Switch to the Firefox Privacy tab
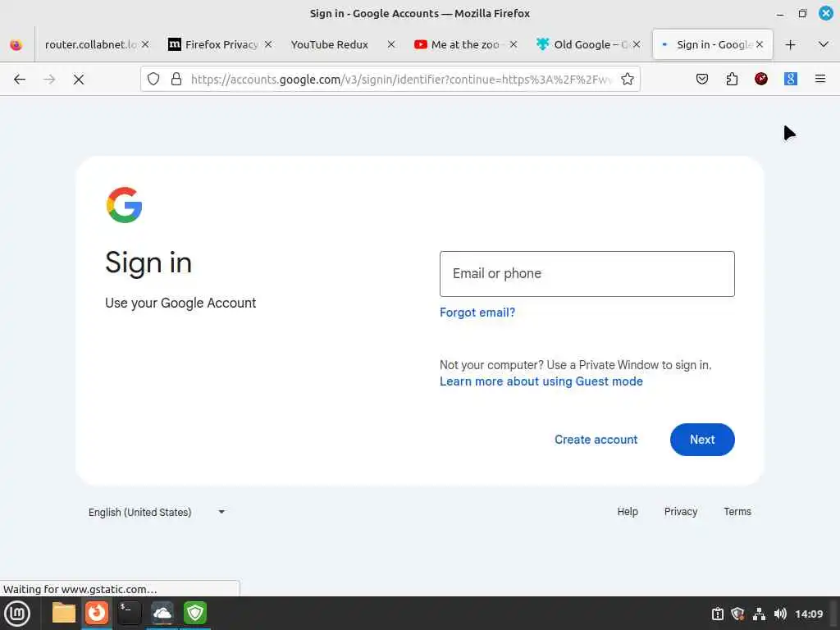 coord(221,44)
